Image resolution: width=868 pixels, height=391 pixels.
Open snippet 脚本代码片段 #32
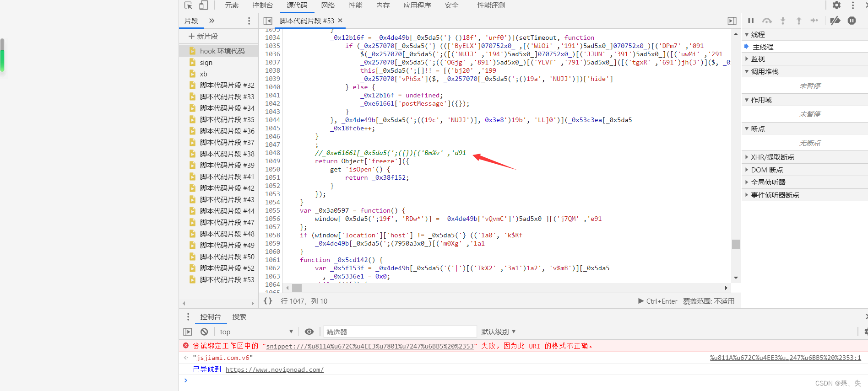(x=218, y=85)
